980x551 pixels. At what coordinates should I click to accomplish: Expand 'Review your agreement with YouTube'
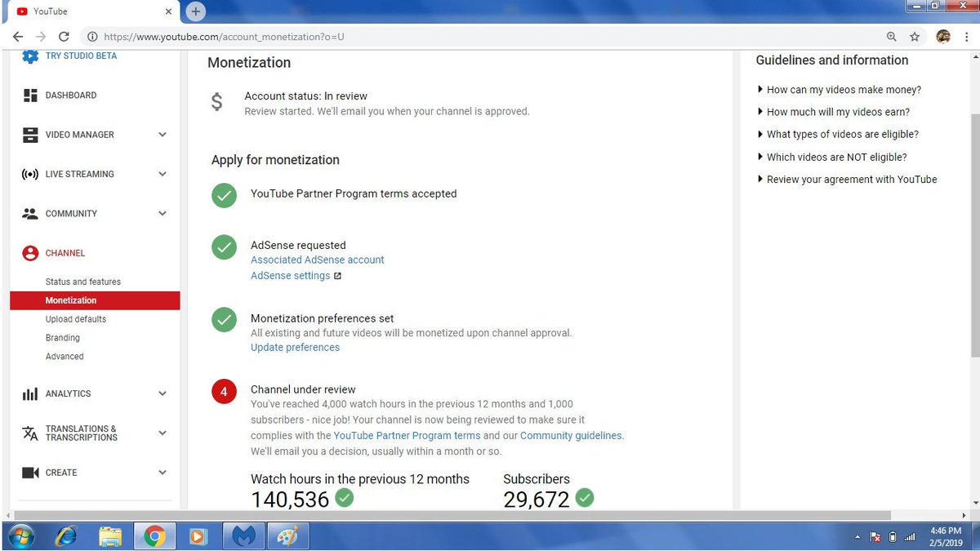click(847, 179)
